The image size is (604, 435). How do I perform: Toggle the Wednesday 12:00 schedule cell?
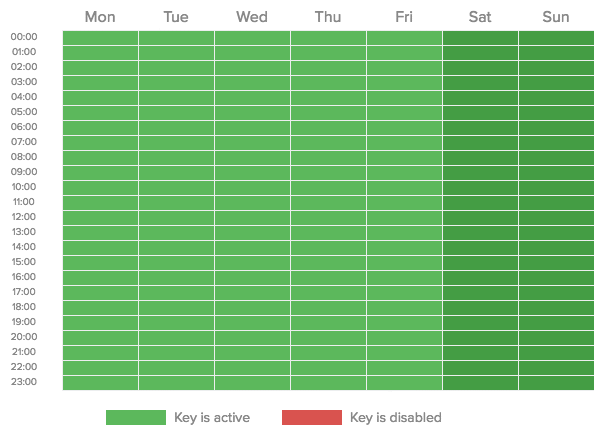[252, 218]
